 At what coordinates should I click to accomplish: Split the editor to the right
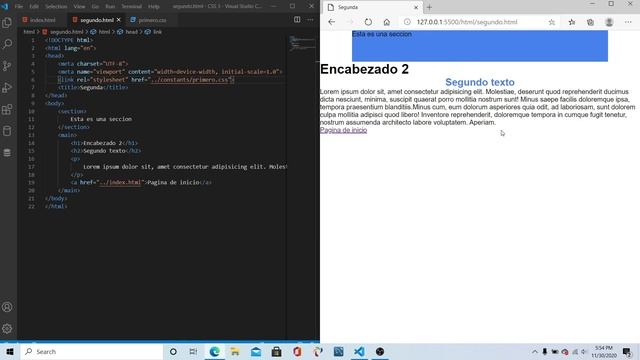297,20
